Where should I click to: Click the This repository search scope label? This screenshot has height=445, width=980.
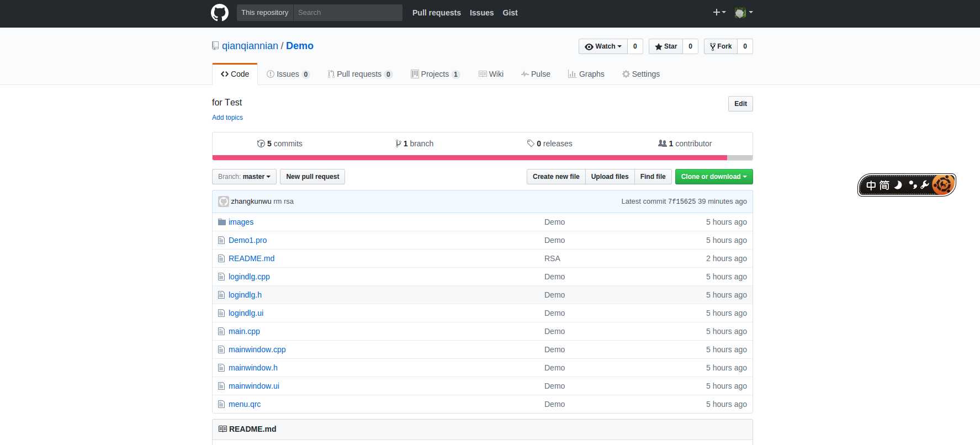click(265, 13)
